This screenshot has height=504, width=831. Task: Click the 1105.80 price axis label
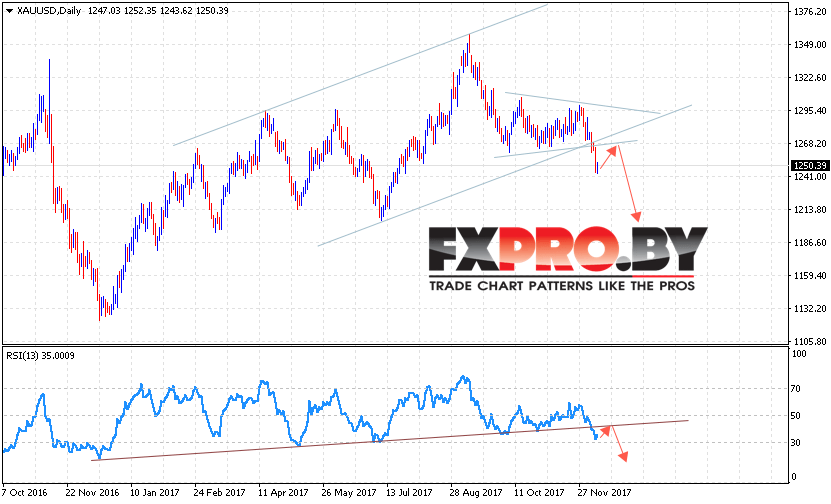[810, 341]
